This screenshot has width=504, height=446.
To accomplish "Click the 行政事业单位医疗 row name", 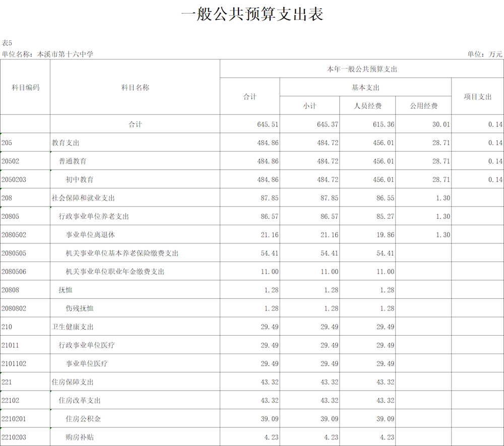I will (87, 345).
